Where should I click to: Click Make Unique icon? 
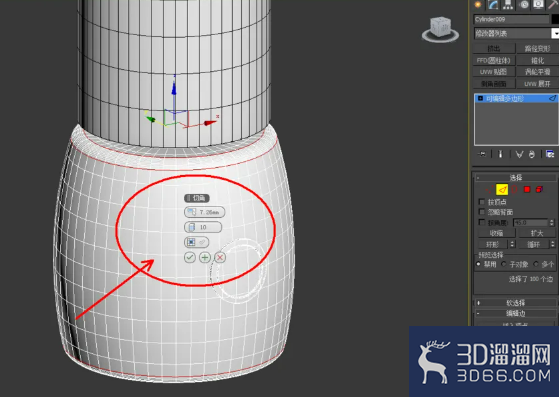coord(519,154)
